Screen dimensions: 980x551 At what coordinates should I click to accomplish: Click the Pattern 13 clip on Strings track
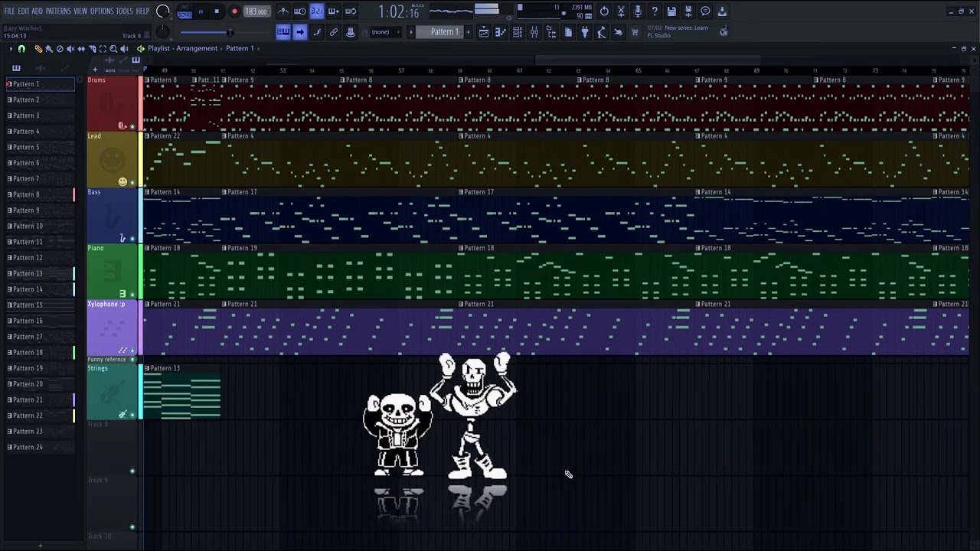pos(181,392)
